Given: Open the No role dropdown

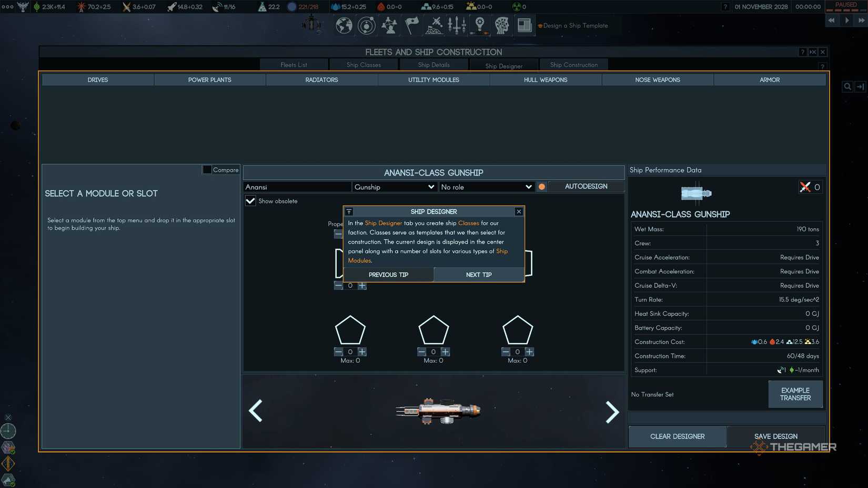Looking at the screenshot, I should (486, 187).
